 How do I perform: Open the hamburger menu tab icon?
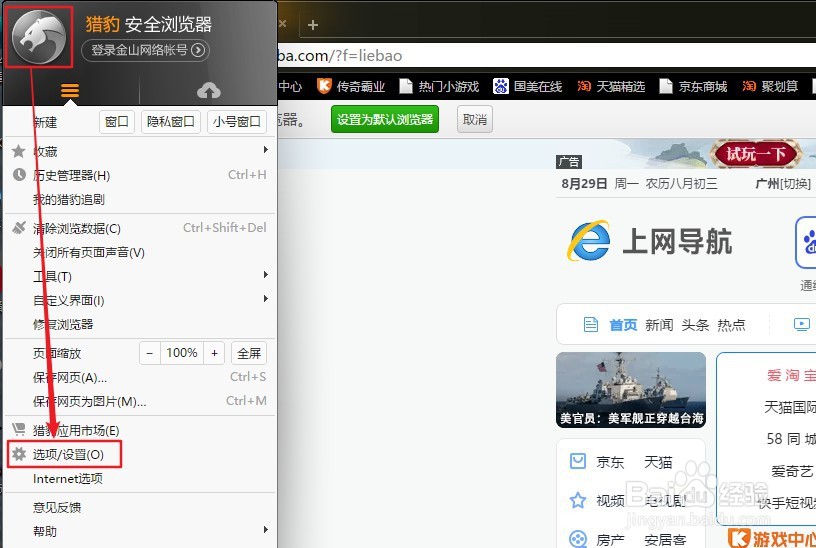(x=70, y=91)
